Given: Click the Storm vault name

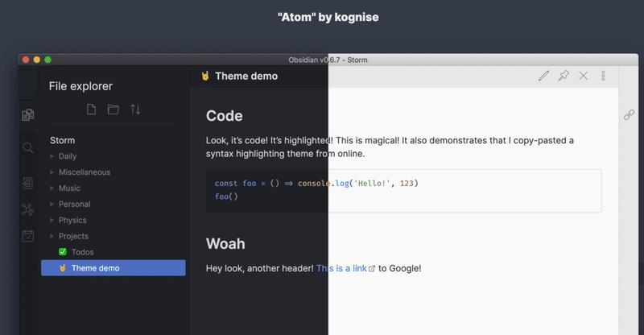Looking at the screenshot, I should tap(63, 140).
